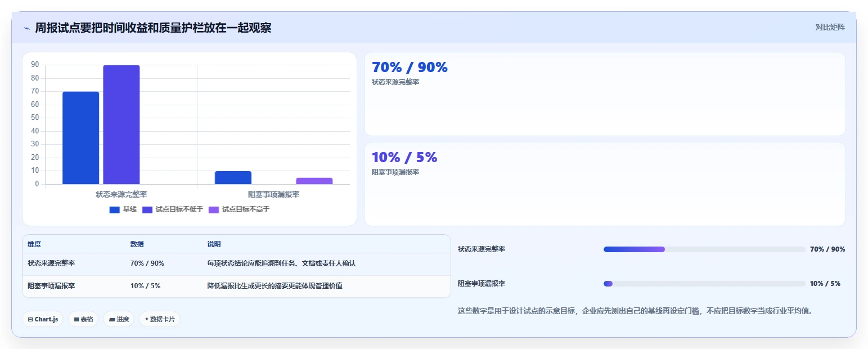This screenshot has height=349, width=868.
Task: Toggle the 试点目标不高于 legend item
Action: tap(239, 209)
